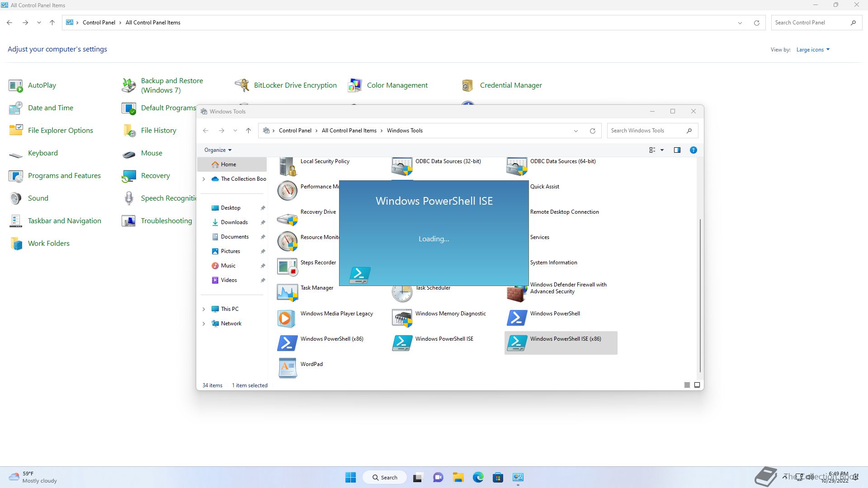Open Taskbar and Navigation link

coord(65,221)
